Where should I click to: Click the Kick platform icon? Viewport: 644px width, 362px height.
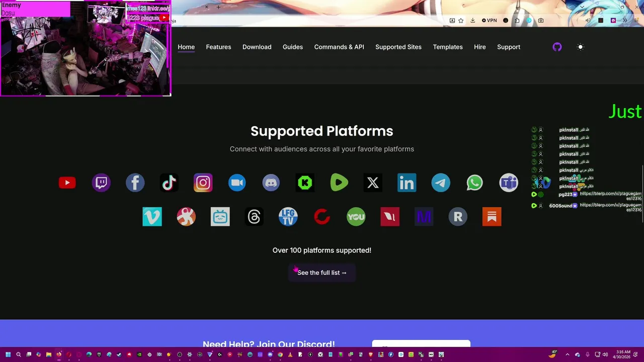pos(305,183)
